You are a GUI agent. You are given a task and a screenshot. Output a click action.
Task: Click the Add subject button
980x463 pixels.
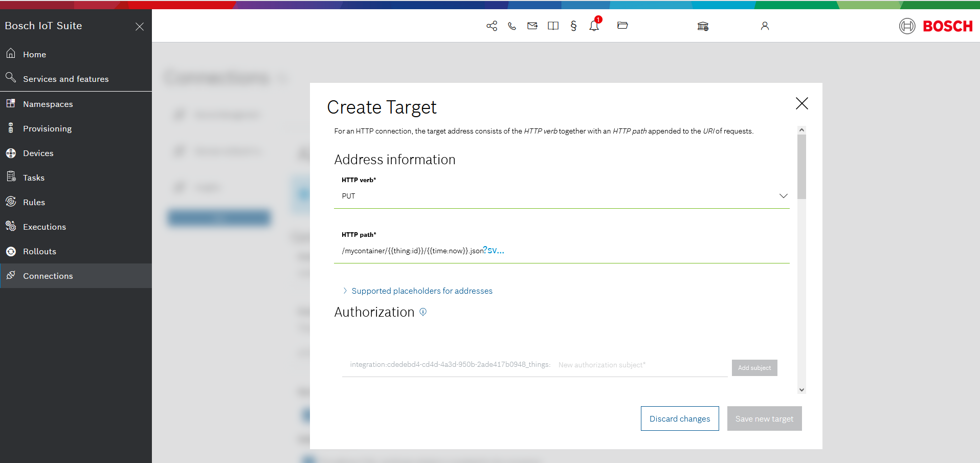754,368
